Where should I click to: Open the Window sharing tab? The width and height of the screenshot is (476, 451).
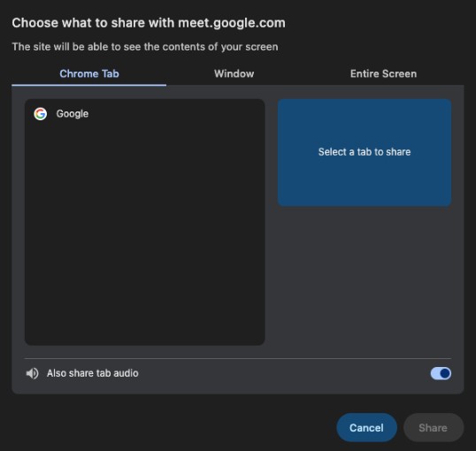pos(234,73)
